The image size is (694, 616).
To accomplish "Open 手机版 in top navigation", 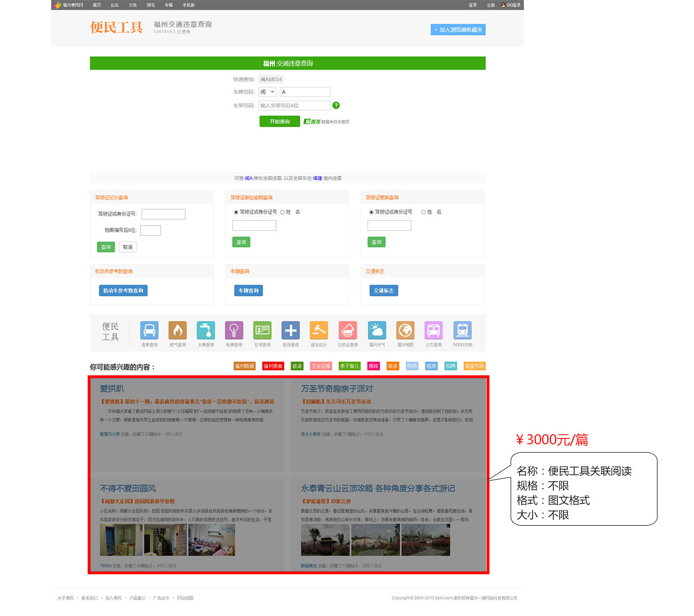I will [188, 5].
